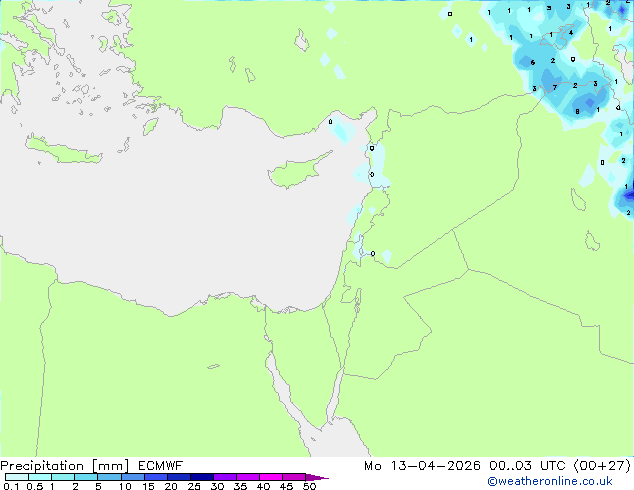The height and width of the screenshot is (490, 634).
Task: Click the "0.1" legend scale value
Action: tap(11, 486)
